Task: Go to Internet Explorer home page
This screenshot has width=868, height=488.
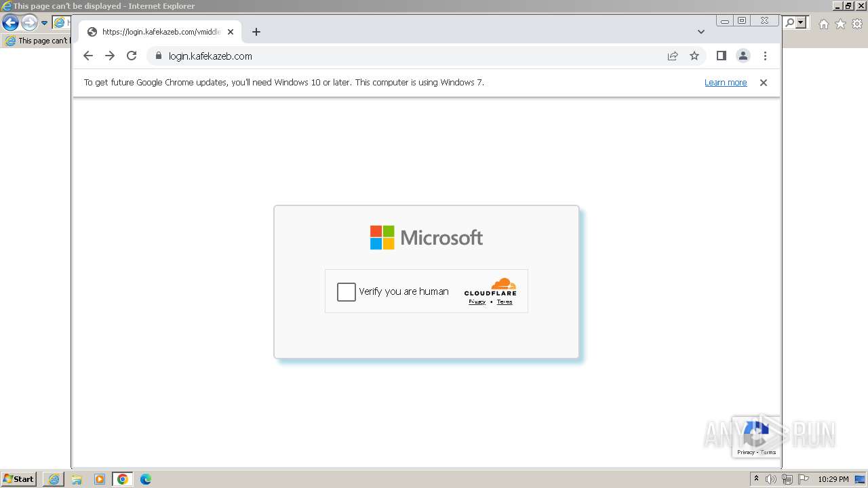Action: 823,24
